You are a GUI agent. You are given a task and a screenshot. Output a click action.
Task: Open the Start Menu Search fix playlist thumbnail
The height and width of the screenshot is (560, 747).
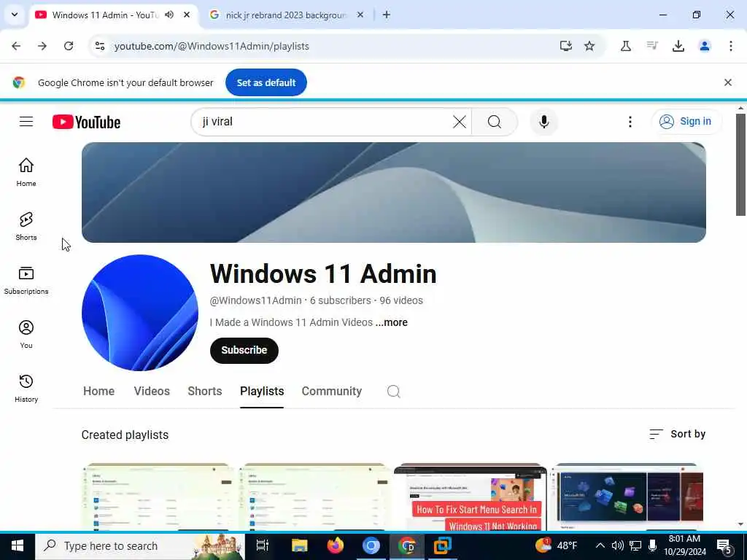[471, 497]
